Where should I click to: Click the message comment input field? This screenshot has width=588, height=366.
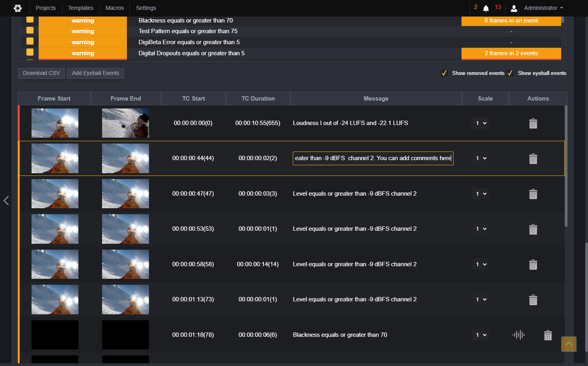coord(373,158)
